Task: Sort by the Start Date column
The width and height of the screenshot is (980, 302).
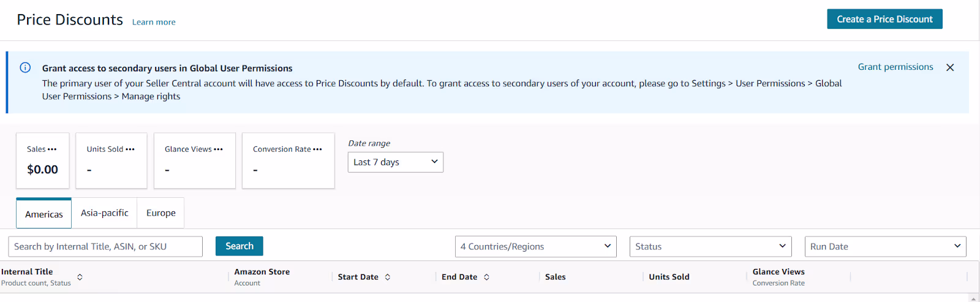Action: (x=388, y=277)
